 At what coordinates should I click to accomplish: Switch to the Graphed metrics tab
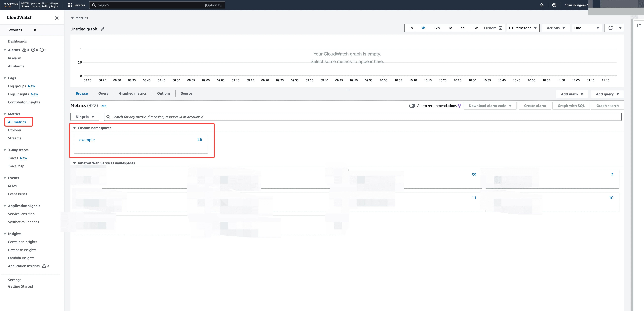pyautogui.click(x=133, y=93)
